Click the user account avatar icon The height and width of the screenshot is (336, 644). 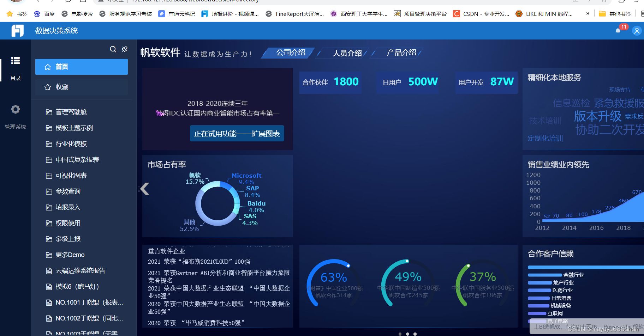[637, 31]
